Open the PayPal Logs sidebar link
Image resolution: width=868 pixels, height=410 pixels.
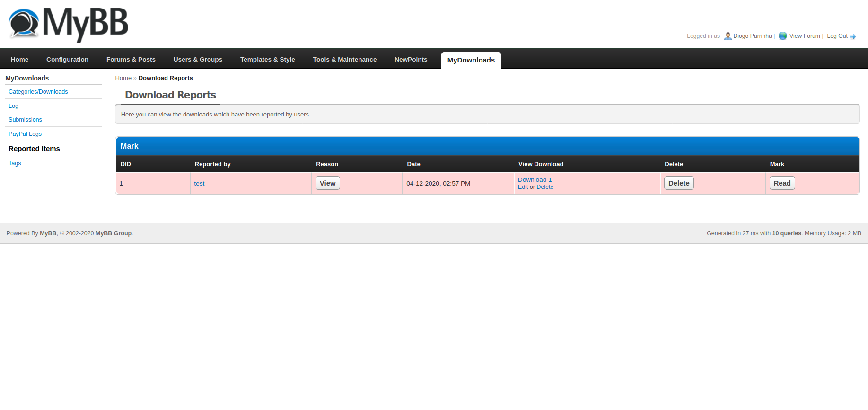[x=25, y=134]
